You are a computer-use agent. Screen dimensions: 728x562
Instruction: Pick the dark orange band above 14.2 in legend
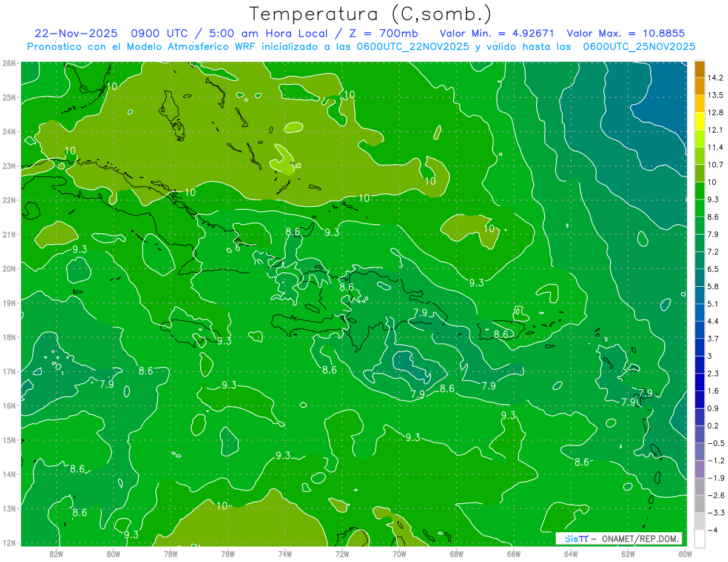699,69
